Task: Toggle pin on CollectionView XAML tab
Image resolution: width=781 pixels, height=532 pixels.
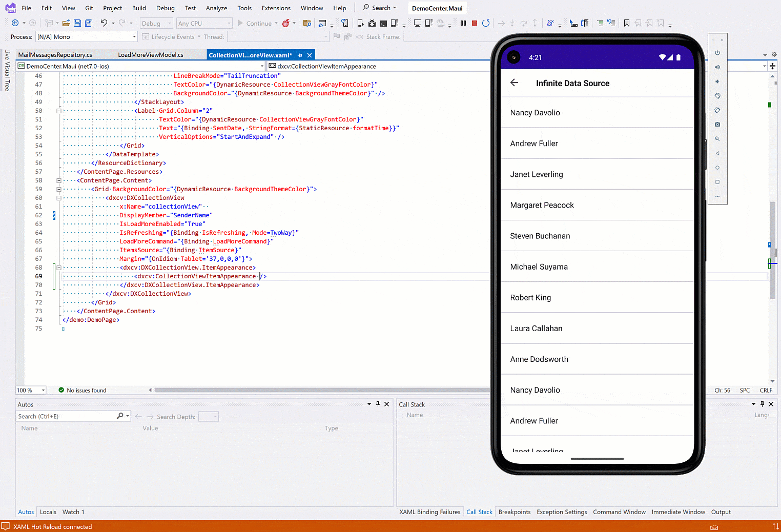Action: pos(300,55)
